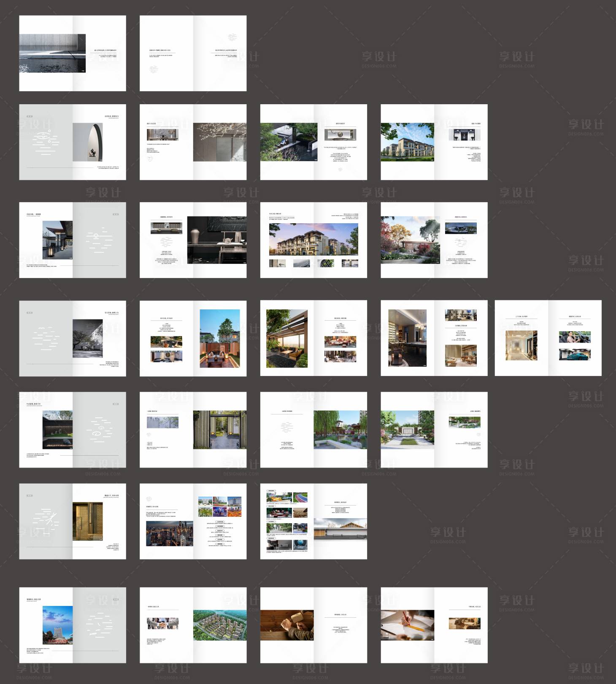Select the villa building photo under blue sky
The height and width of the screenshot is (684, 616).
[407, 142]
